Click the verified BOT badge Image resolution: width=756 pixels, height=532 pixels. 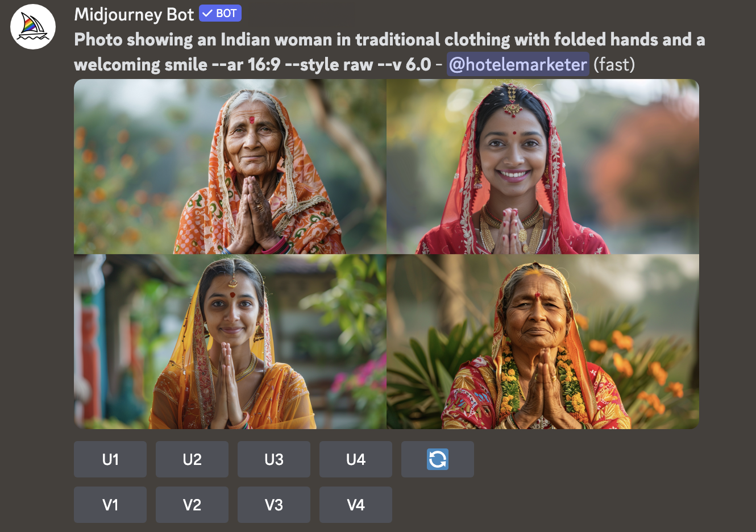point(221,13)
